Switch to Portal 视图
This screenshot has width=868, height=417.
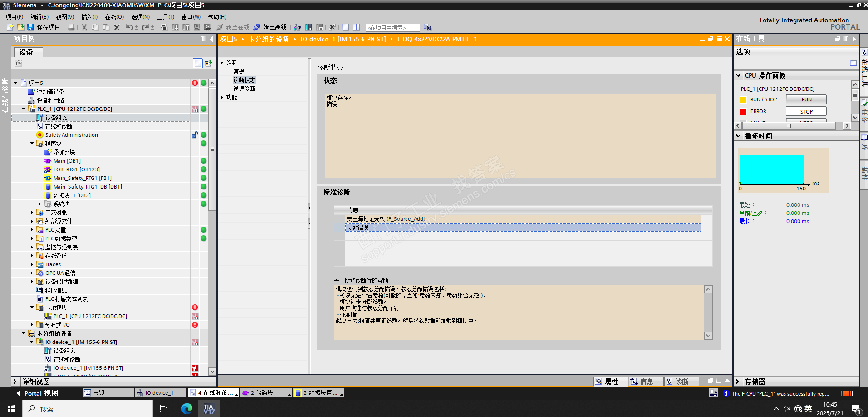pyautogui.click(x=37, y=393)
